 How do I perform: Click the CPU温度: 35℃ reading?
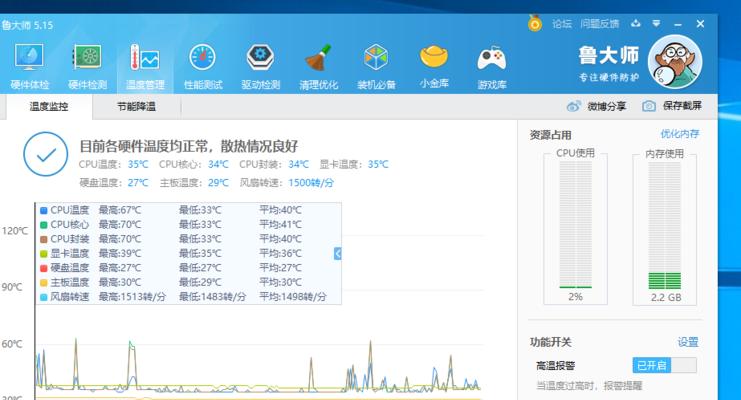tap(113, 165)
